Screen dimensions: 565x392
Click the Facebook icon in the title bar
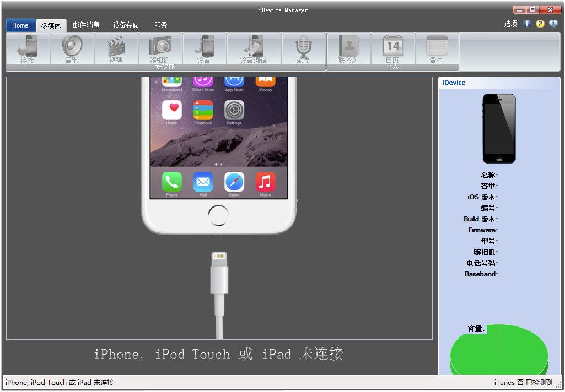[x=527, y=24]
